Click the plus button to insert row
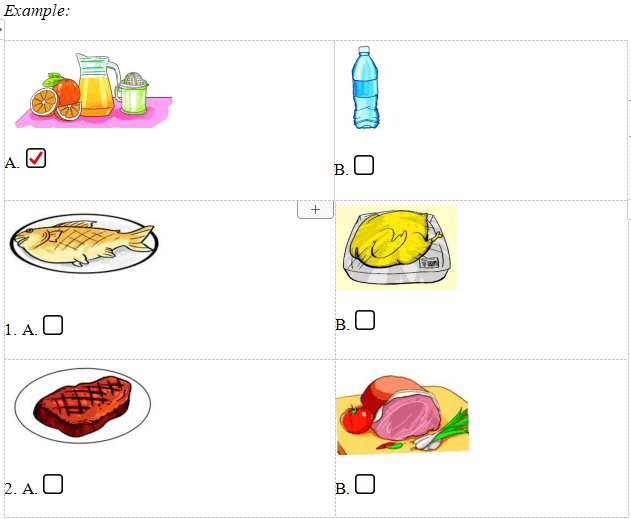This screenshot has width=631, height=519. [315, 209]
